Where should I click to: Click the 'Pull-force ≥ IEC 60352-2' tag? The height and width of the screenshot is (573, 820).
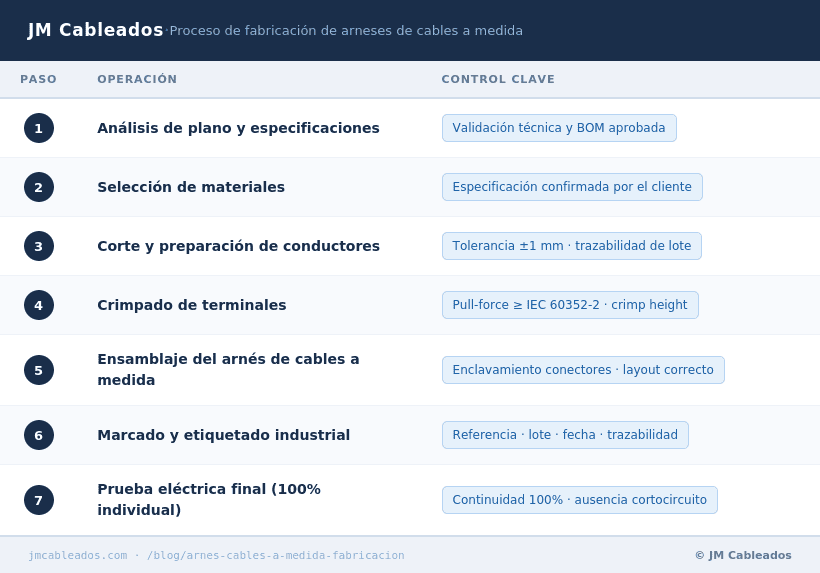[570, 305]
